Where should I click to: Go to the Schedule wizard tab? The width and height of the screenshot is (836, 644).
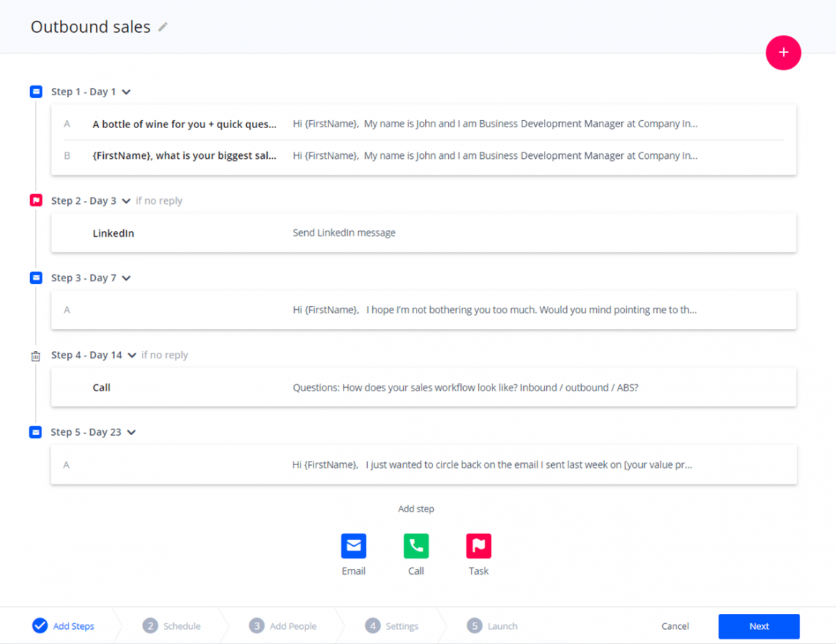[171, 626]
